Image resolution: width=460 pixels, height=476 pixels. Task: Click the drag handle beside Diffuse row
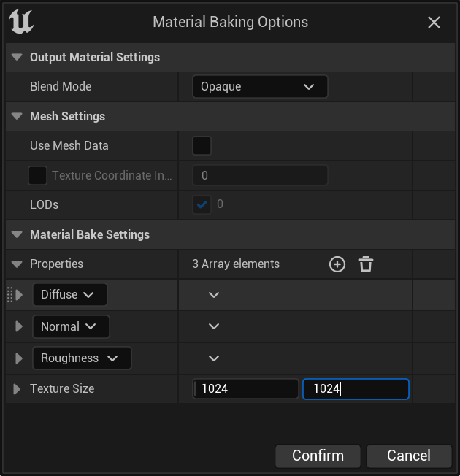10,295
